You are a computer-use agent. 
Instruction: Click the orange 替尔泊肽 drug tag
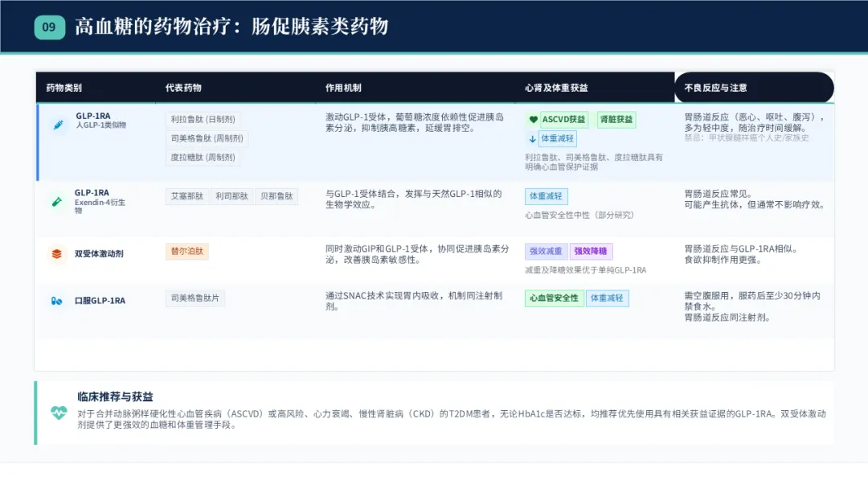click(x=187, y=252)
